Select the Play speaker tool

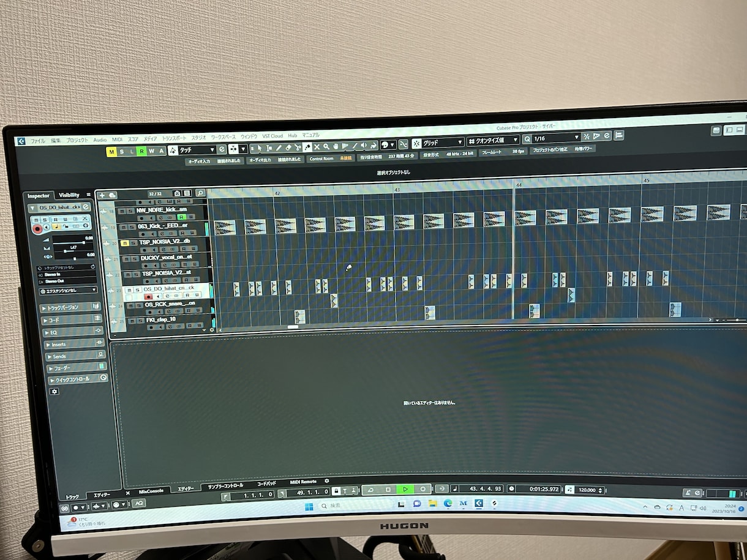[x=364, y=146]
